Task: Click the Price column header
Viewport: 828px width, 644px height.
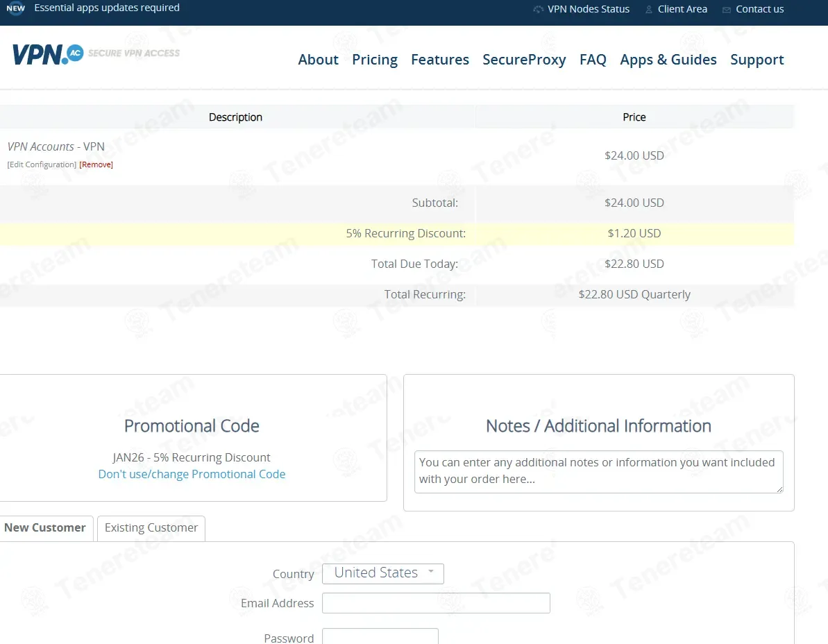Action: click(634, 117)
